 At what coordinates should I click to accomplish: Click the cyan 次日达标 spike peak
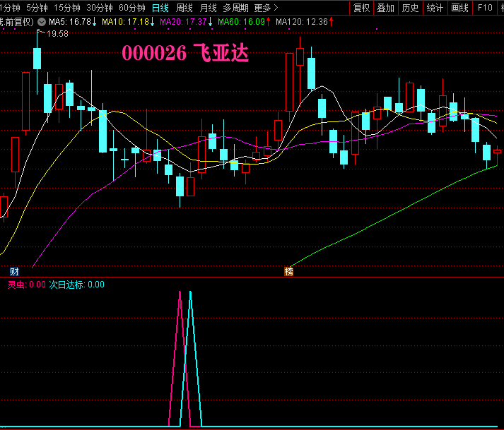[191, 292]
